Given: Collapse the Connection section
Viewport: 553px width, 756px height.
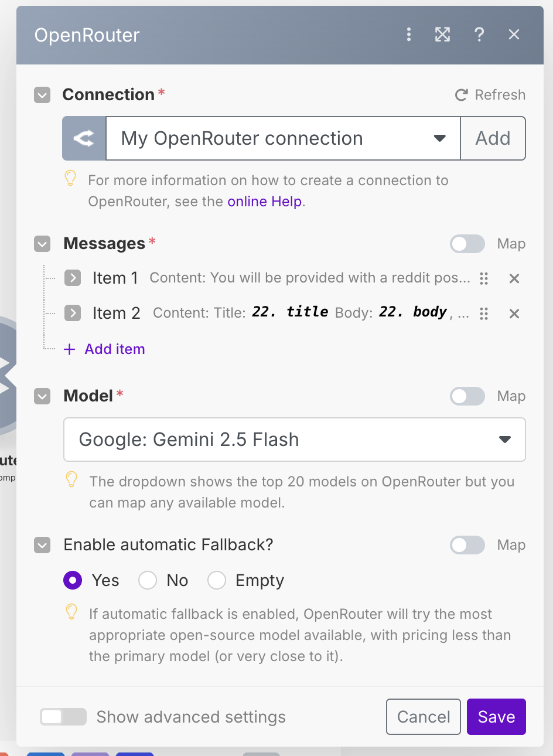Looking at the screenshot, I should click(x=42, y=94).
